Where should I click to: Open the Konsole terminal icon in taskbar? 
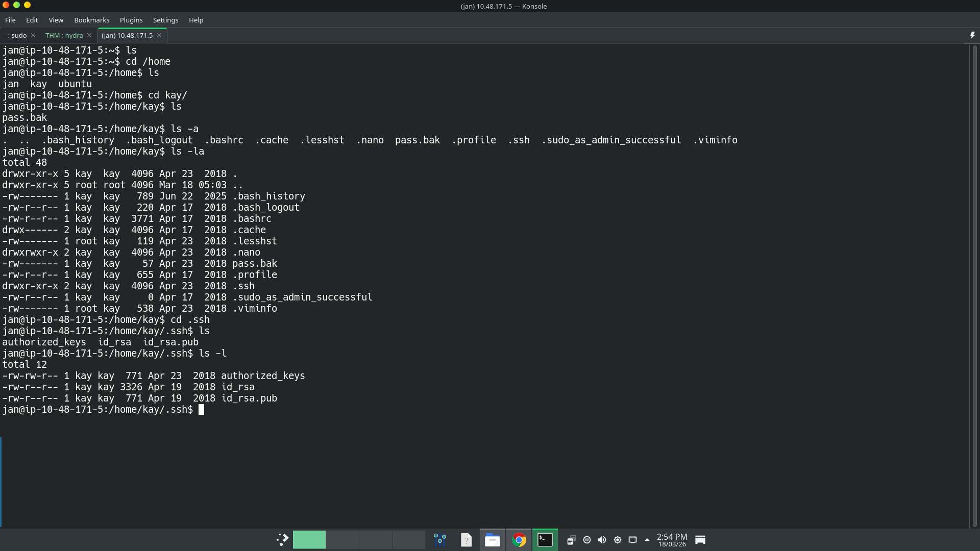(x=545, y=539)
